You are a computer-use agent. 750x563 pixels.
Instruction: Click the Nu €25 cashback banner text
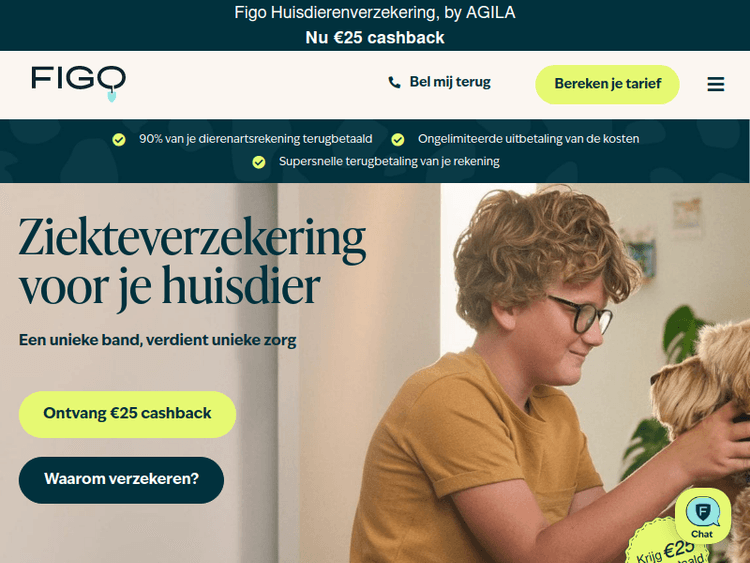[375, 37]
